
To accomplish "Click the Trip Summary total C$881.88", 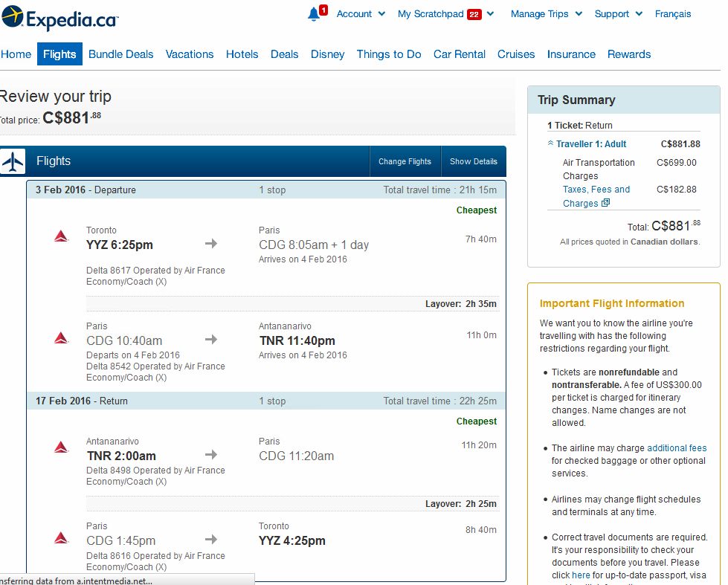I will (x=675, y=226).
